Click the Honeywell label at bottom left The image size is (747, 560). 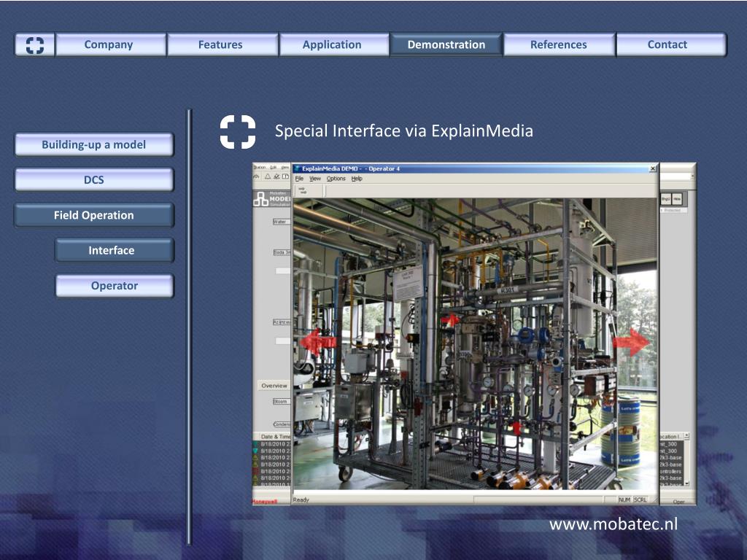click(x=265, y=502)
